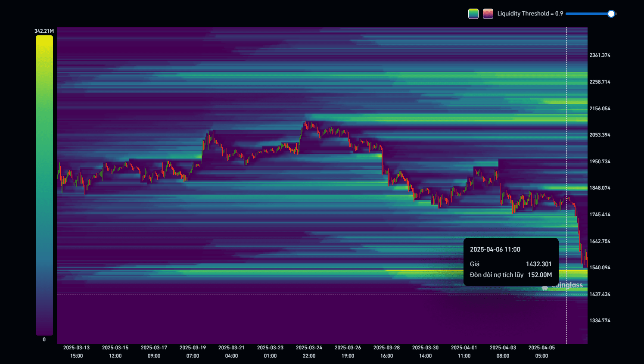Click the 2053.394 price axis label
The image size is (644, 364).
(x=600, y=135)
